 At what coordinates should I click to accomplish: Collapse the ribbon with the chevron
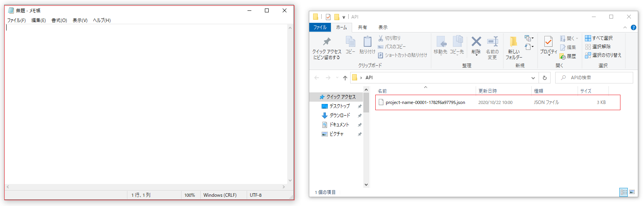click(625, 27)
